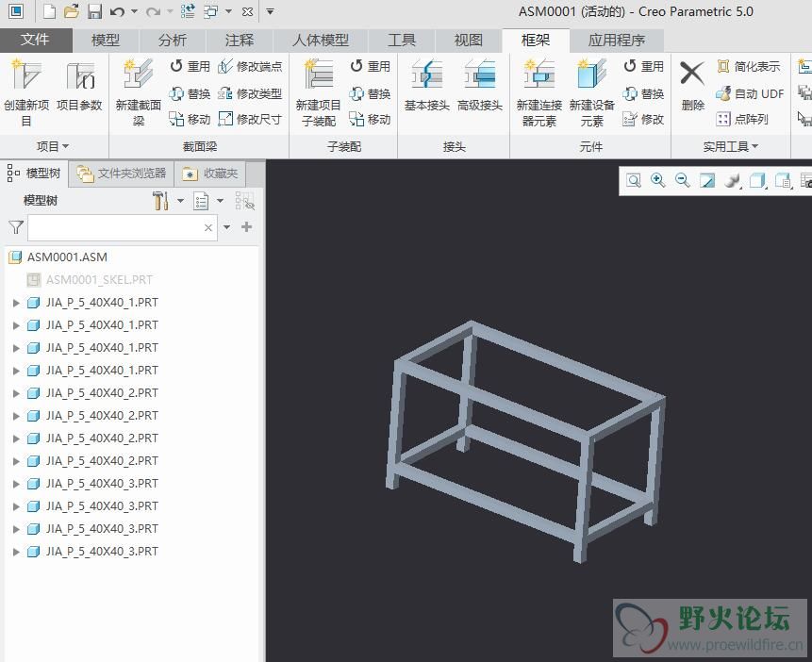Screen dimensions: 812x662
Task: Select the 收藏夹 navigator tab
Action: pyautogui.click(x=210, y=173)
